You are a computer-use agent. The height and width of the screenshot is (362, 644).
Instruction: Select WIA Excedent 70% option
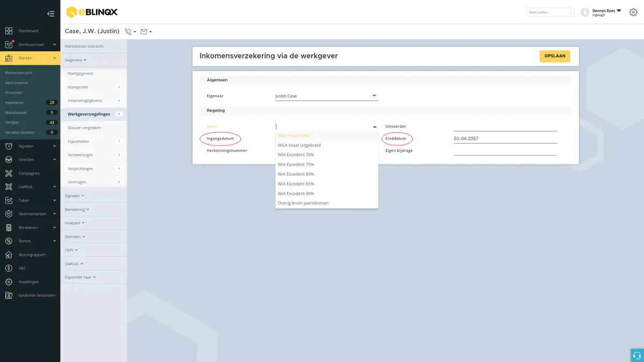coord(326,155)
